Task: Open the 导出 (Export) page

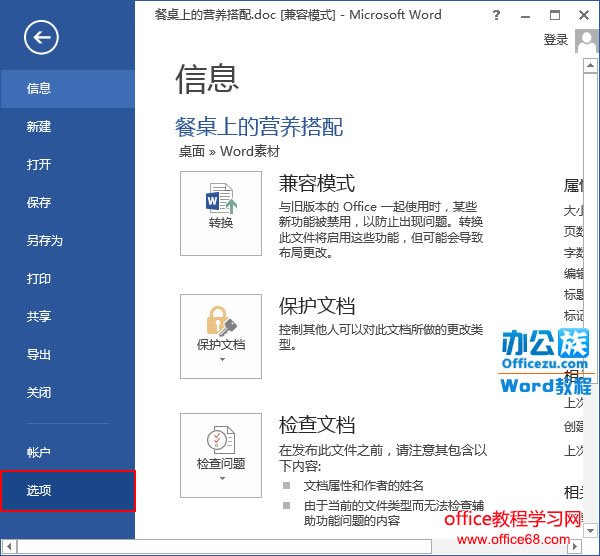Action: [67, 354]
